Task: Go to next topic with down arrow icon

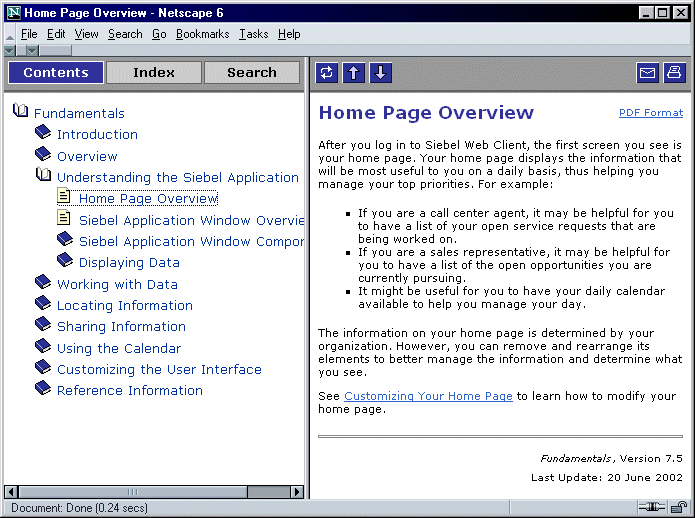Action: tap(381, 73)
